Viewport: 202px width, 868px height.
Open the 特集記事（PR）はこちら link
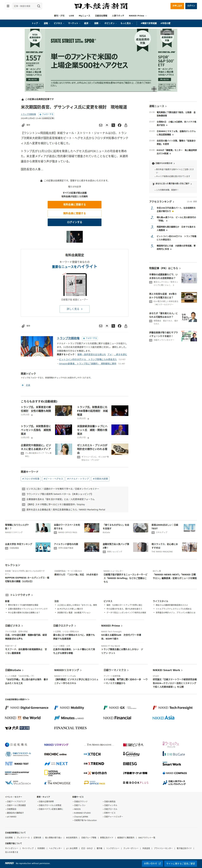tap(165, 268)
